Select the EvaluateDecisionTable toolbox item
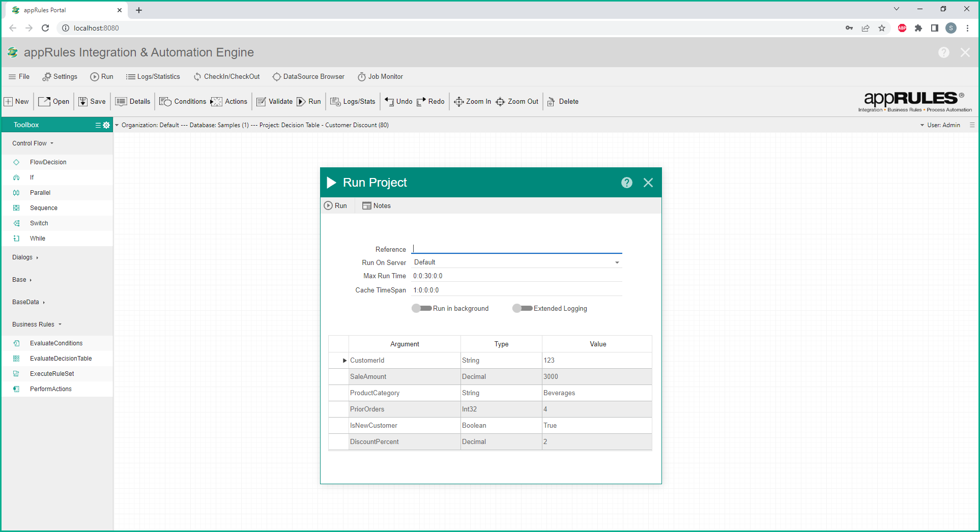 57,359
